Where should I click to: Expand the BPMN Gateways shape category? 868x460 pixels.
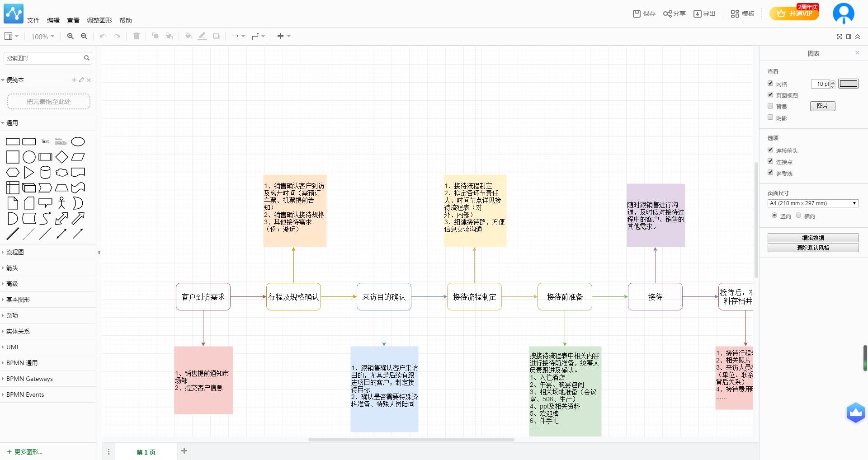[x=48, y=379]
